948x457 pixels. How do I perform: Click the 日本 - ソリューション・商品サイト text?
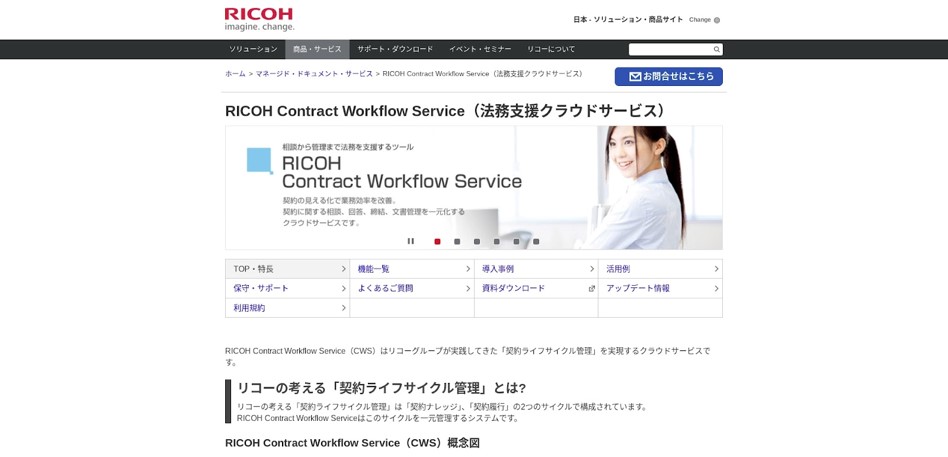(628, 20)
